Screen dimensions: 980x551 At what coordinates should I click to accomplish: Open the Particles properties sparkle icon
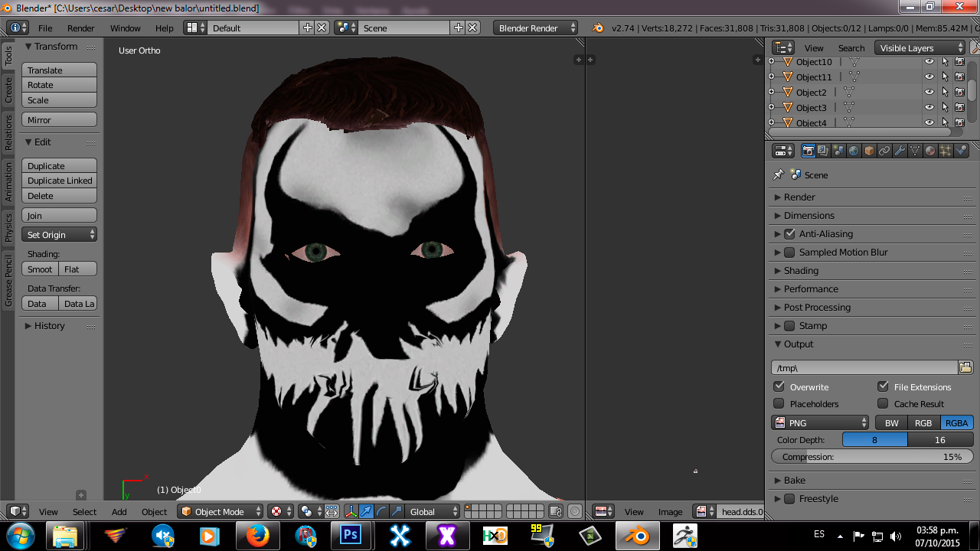point(946,151)
